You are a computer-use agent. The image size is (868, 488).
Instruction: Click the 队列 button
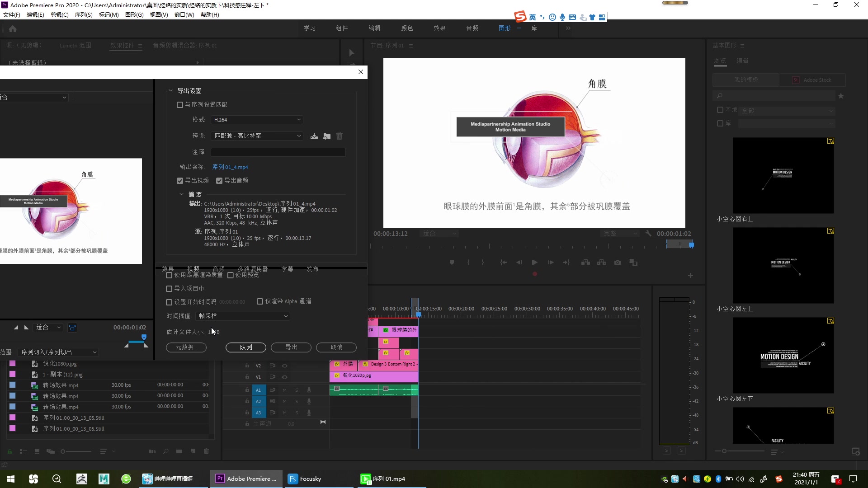point(245,347)
